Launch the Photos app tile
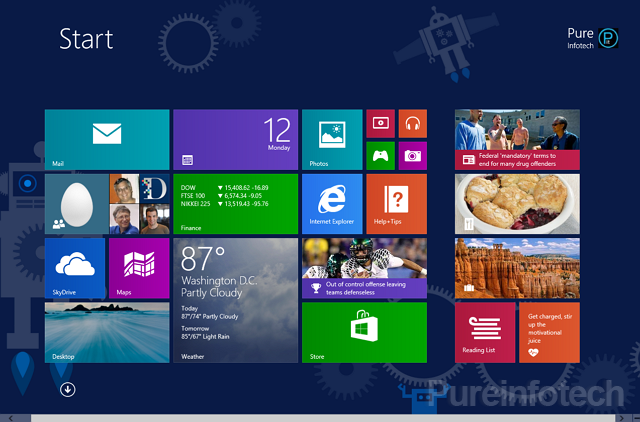 pyautogui.click(x=331, y=139)
